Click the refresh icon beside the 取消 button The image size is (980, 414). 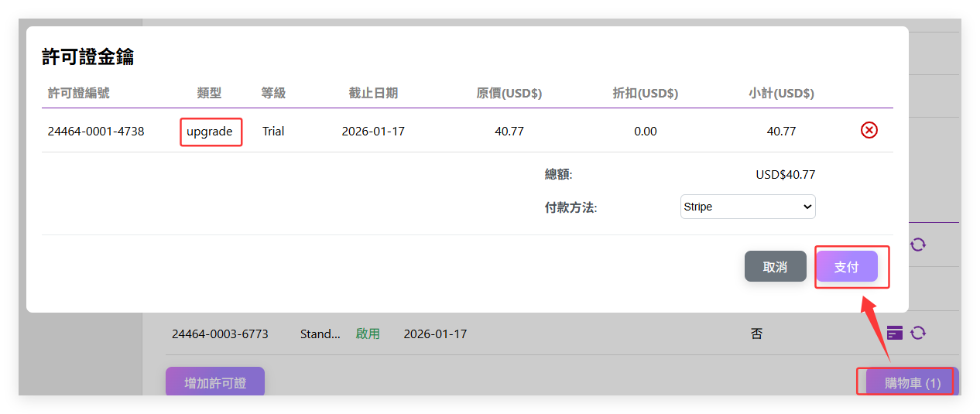[918, 245]
